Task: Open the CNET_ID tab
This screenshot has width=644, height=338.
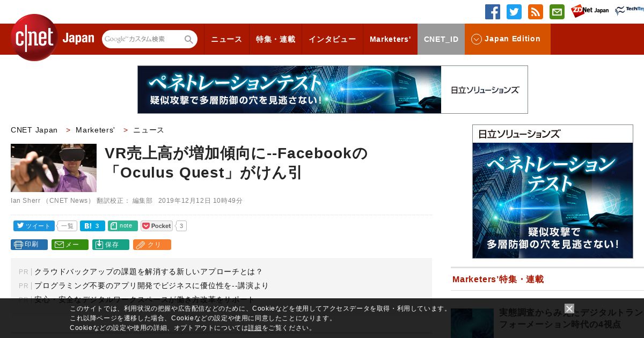Action: [x=441, y=39]
